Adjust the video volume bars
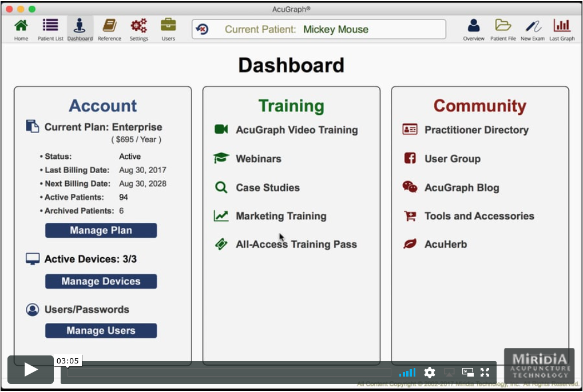Viewport: 583px width, 392px height. [x=407, y=373]
